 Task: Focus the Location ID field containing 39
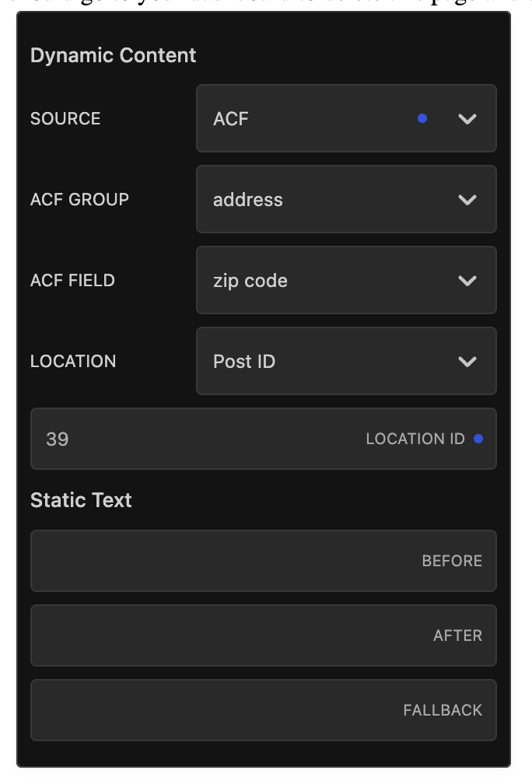click(194, 439)
